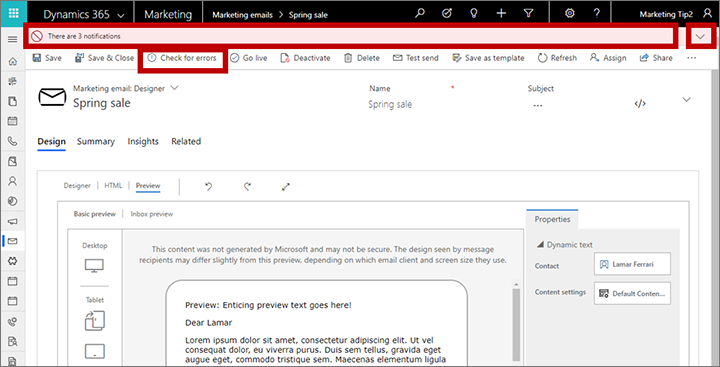Open the marketing emails envelope sidebar icon
Viewport: 720px width, 367px height.
[x=13, y=241]
